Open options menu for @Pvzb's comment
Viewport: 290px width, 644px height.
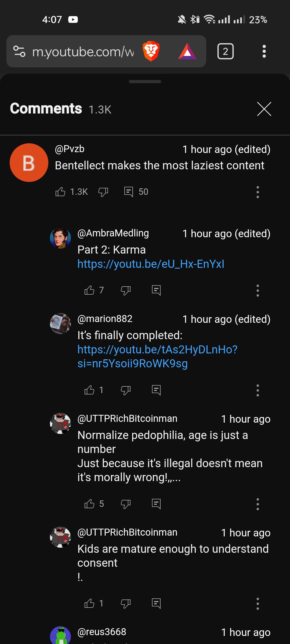[257, 192]
